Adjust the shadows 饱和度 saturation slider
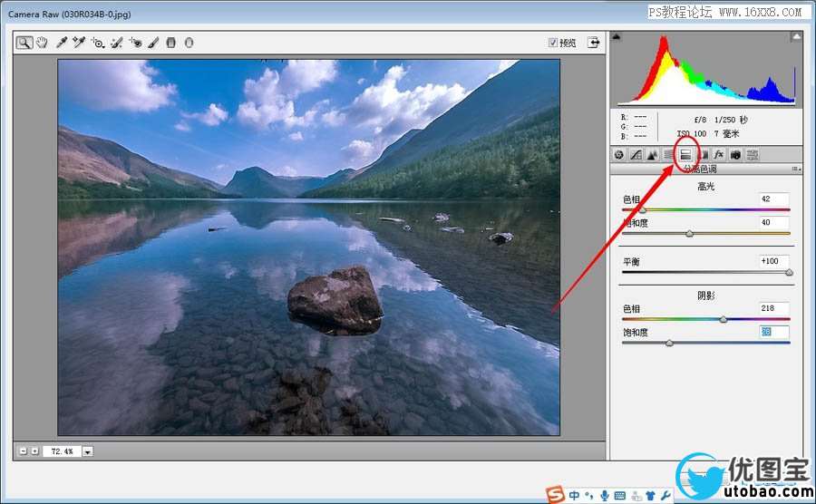 pos(670,343)
